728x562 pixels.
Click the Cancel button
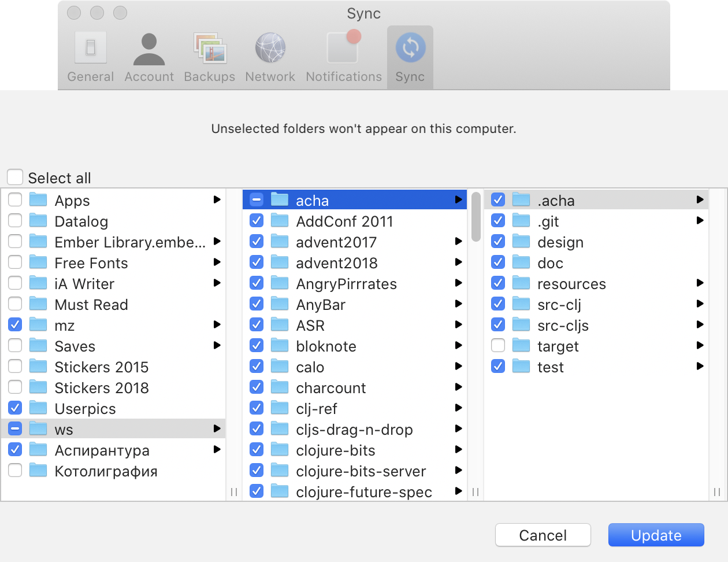pyautogui.click(x=543, y=535)
